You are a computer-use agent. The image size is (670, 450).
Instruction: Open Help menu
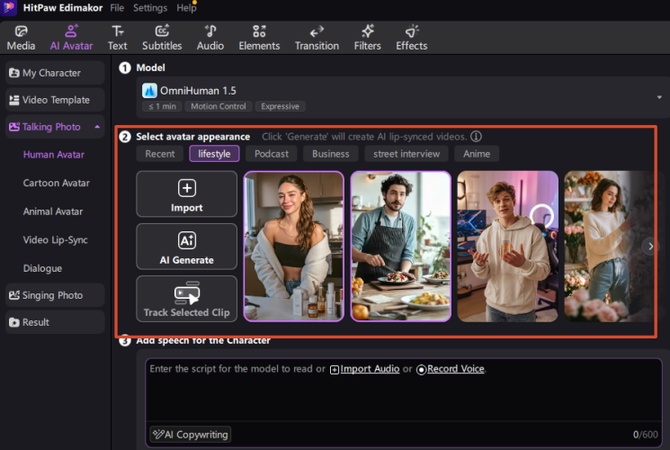(186, 8)
